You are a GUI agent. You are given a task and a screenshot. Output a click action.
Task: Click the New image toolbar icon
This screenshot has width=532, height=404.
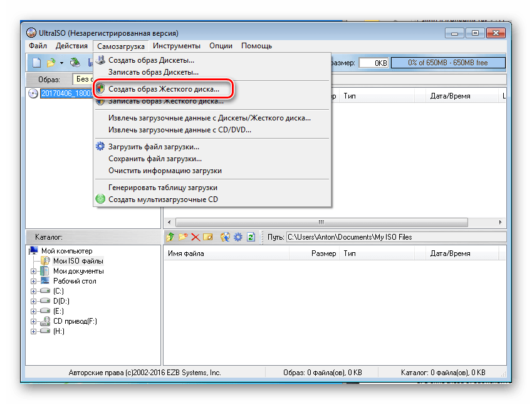[x=36, y=63]
